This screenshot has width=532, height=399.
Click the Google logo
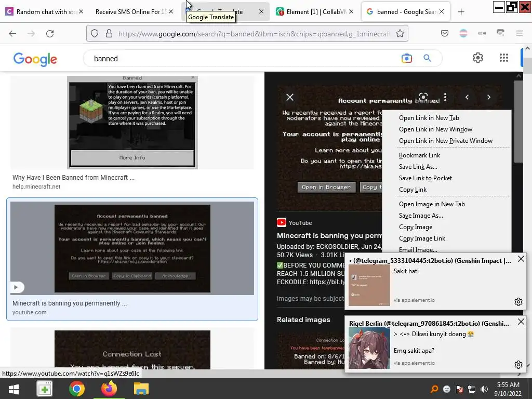pos(35,59)
